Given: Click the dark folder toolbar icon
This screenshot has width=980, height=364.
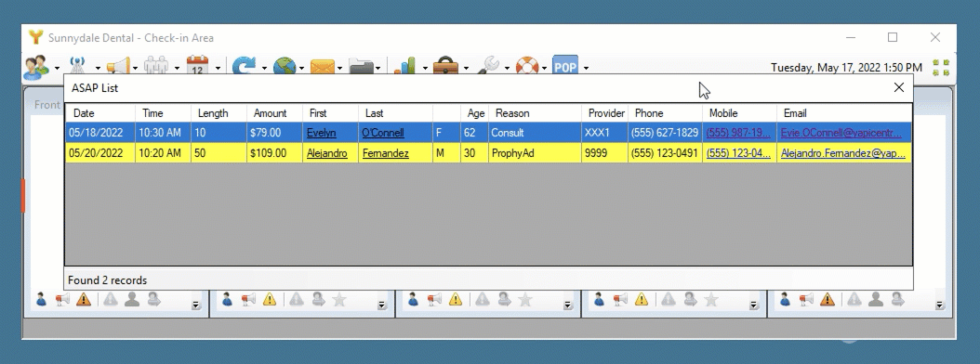Looking at the screenshot, I should (361, 66).
